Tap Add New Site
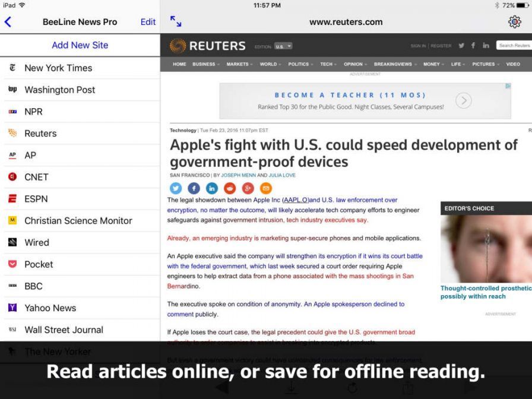The width and height of the screenshot is (532, 399). pyautogui.click(x=80, y=45)
